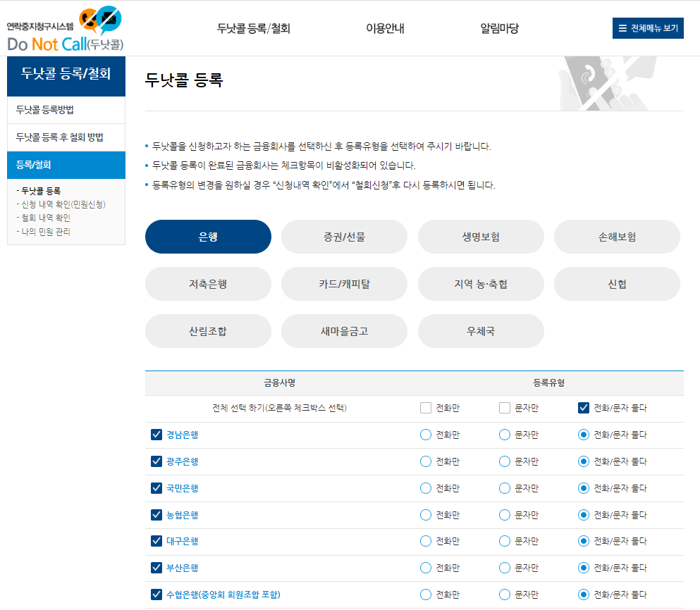Select the 지역 농·축협 category tab

click(481, 284)
